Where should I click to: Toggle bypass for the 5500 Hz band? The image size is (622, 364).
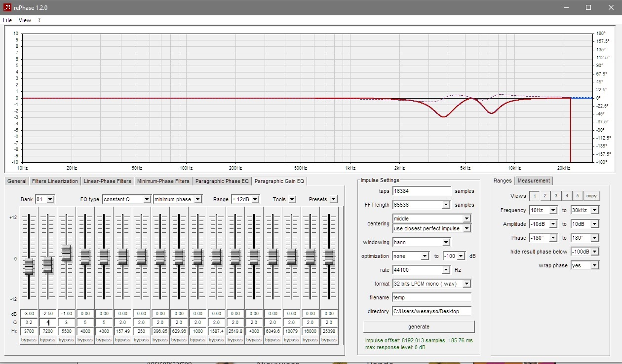(66, 340)
